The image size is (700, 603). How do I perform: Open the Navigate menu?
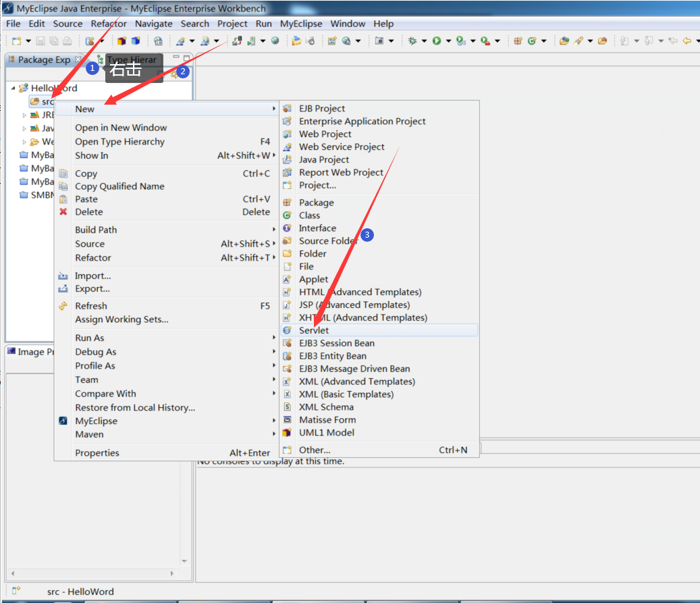pyautogui.click(x=154, y=24)
